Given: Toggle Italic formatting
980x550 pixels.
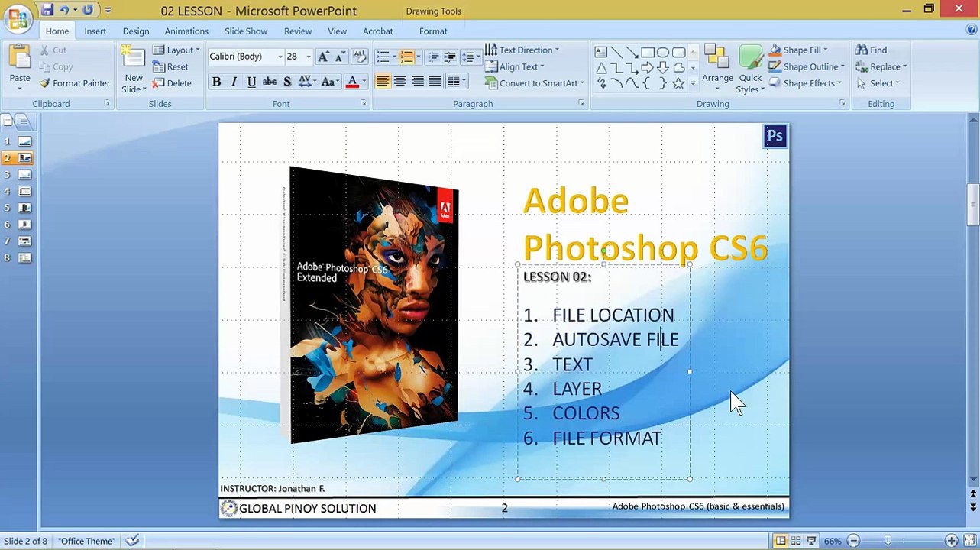Looking at the screenshot, I should click(x=234, y=82).
